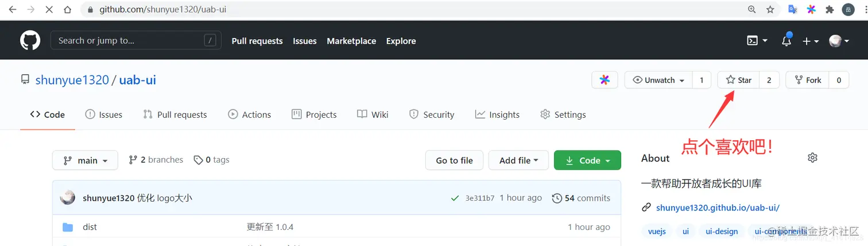Image resolution: width=868 pixels, height=246 pixels.
Task: Open uab-ui repository name link
Action: pyautogui.click(x=138, y=80)
